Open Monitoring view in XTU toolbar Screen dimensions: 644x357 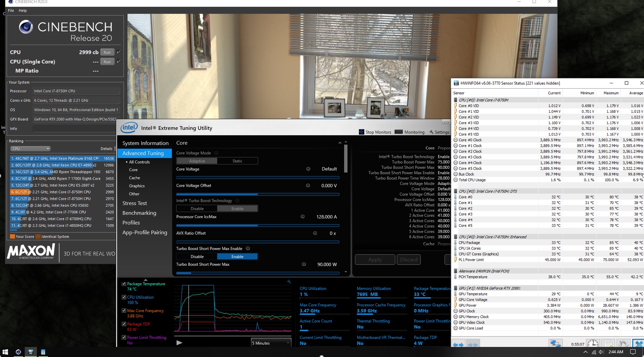pos(410,132)
